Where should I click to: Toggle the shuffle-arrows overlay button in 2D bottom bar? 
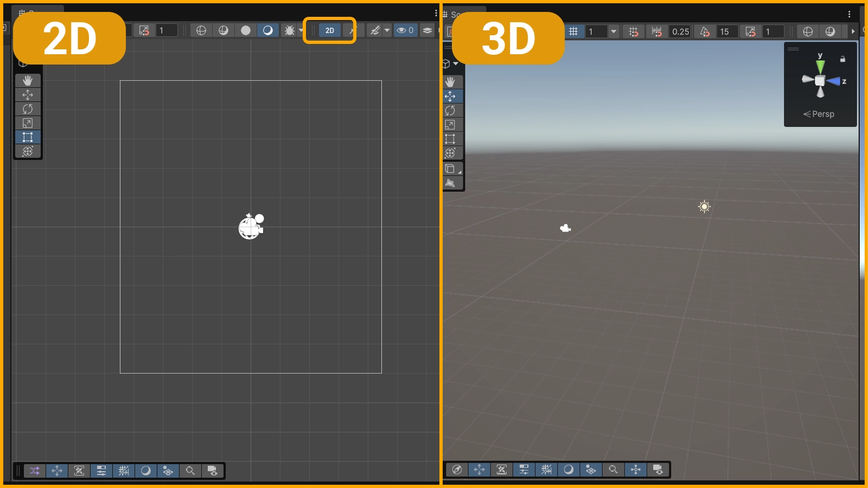click(35, 471)
